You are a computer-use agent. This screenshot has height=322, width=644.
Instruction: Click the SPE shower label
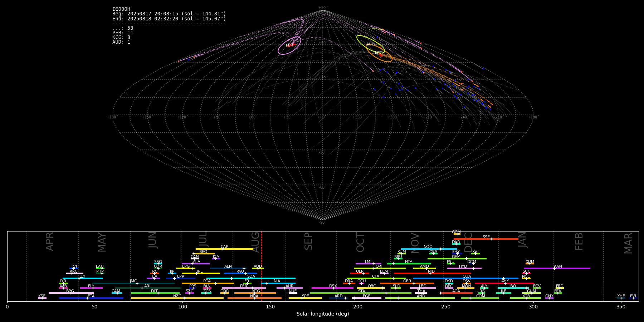pyautogui.click(x=305, y=296)
